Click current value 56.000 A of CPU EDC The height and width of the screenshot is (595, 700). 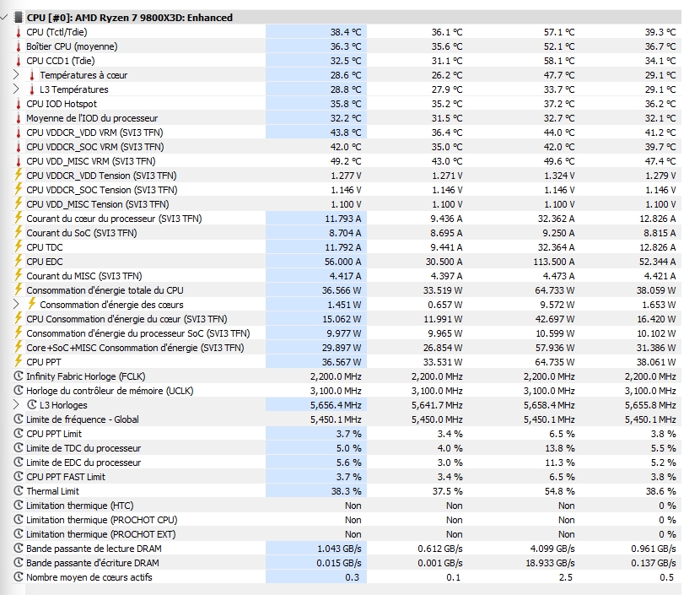[343, 262]
